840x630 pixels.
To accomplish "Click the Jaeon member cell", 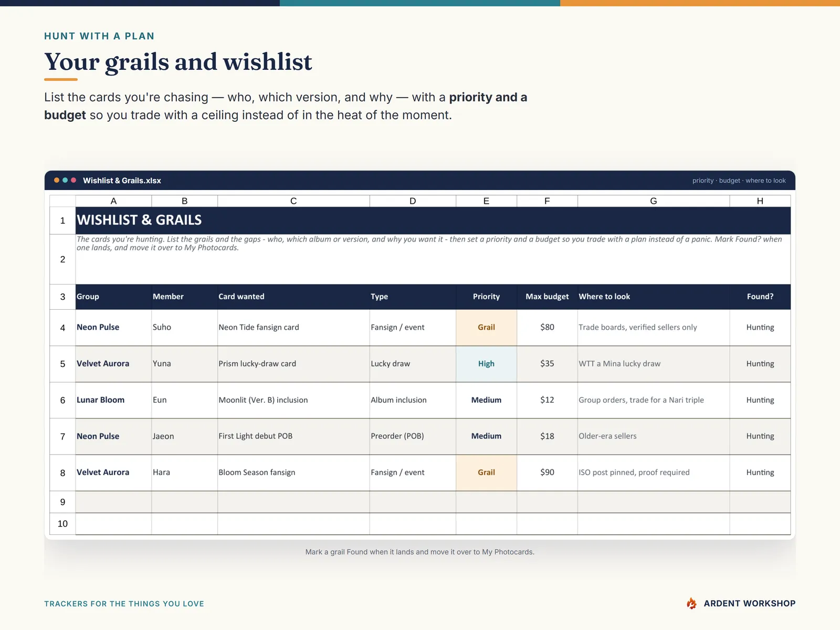I will [x=185, y=436].
